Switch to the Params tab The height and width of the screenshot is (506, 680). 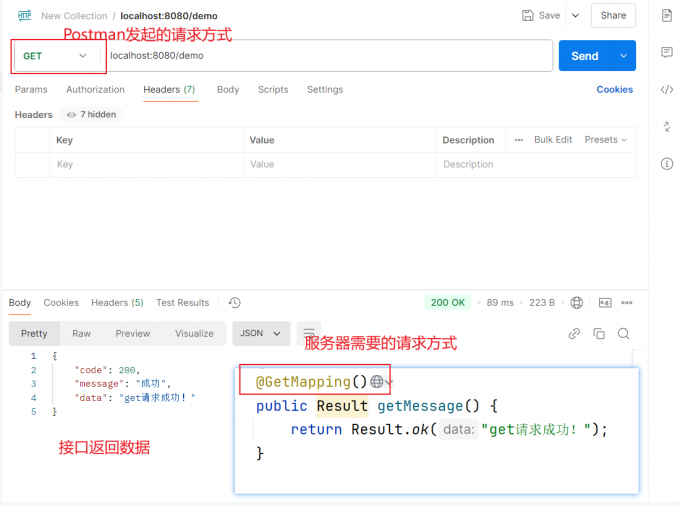pyautogui.click(x=31, y=90)
